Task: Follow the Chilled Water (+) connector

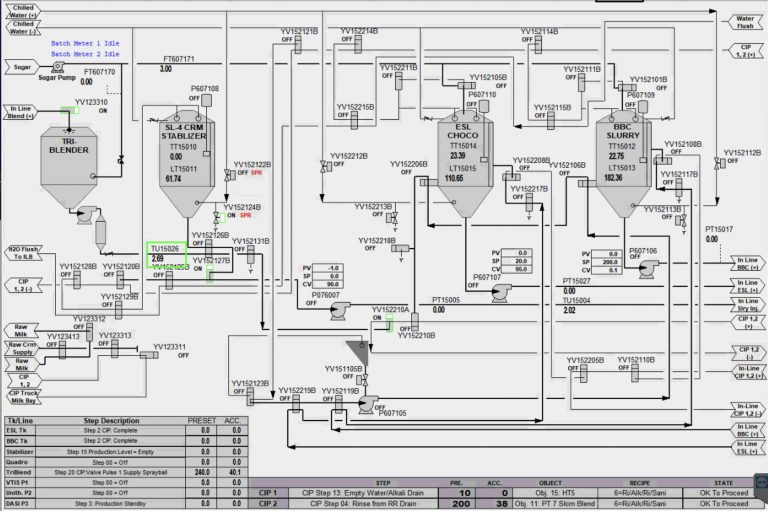Action: 23,11
